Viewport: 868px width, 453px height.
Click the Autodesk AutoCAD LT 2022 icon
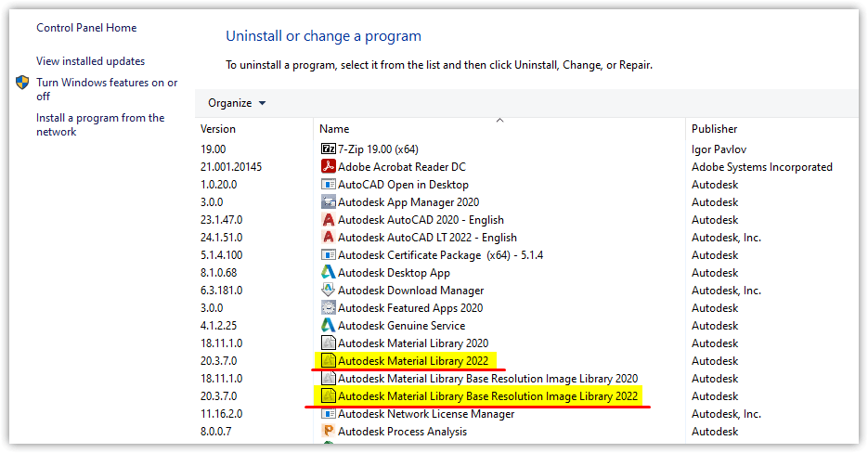coord(329,237)
